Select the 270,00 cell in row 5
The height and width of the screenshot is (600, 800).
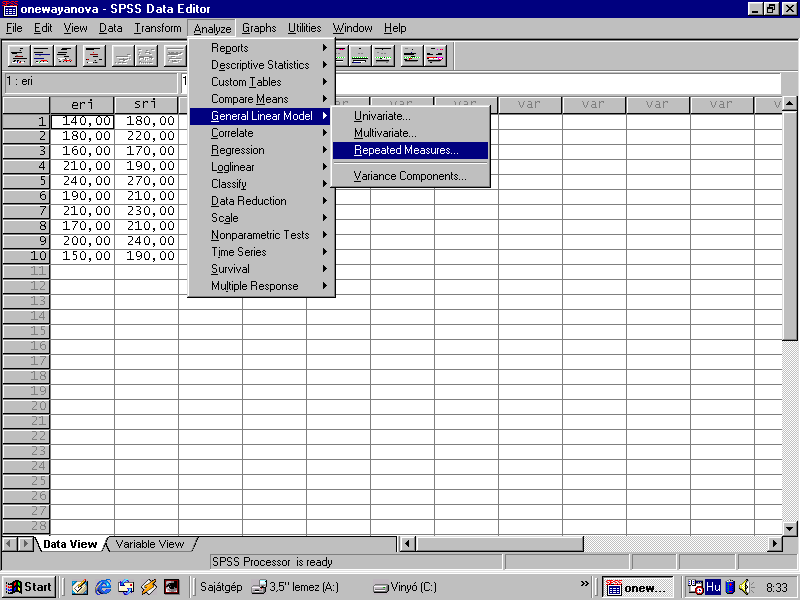point(146,181)
